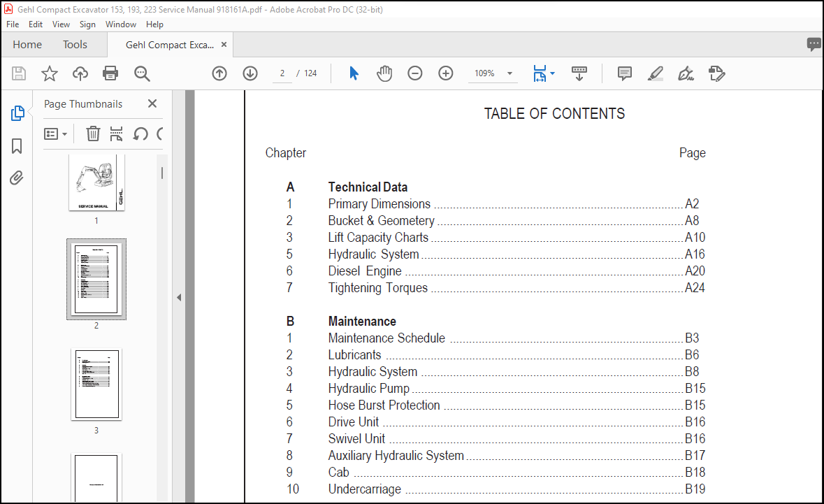This screenshot has width=824, height=504.
Task: Switch to the Tools tab
Action: pyautogui.click(x=75, y=45)
